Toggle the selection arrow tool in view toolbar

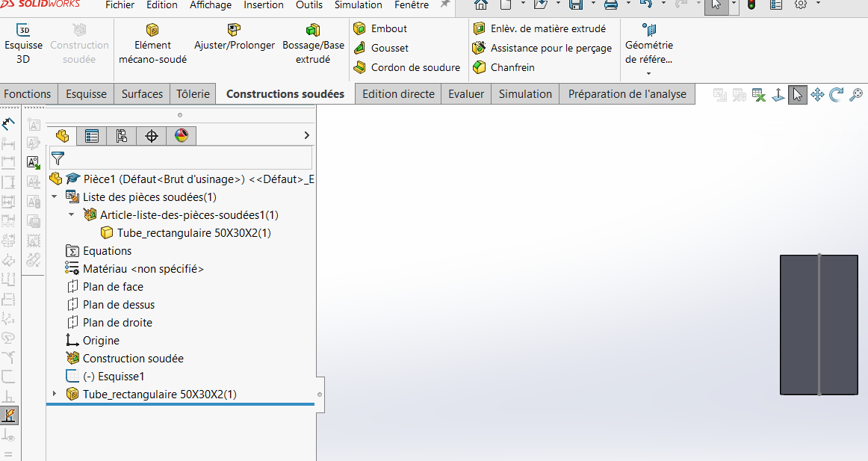[x=797, y=95]
